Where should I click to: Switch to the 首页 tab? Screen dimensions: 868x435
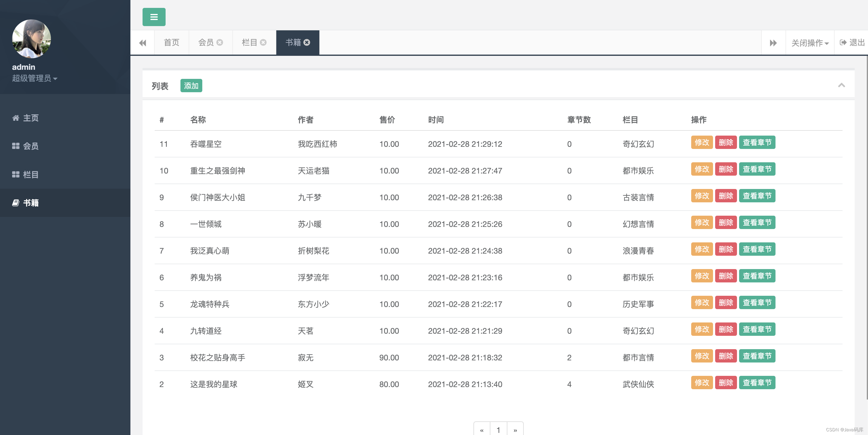(x=172, y=42)
